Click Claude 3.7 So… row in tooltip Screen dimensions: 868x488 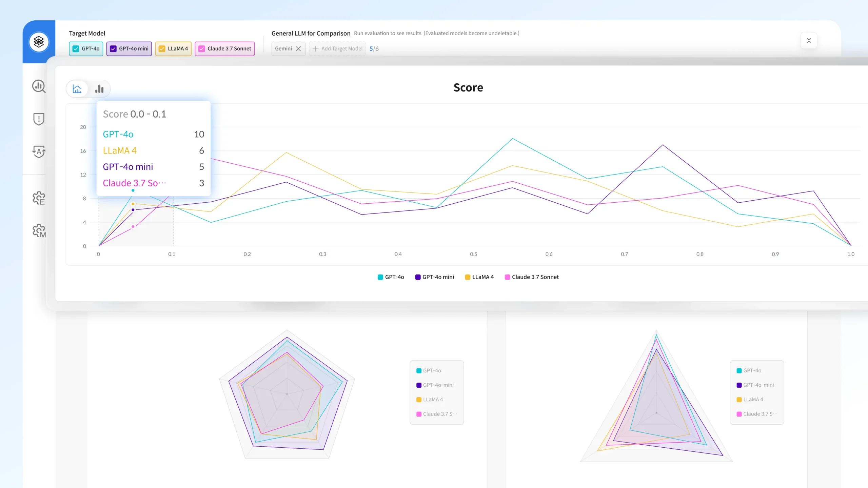tap(154, 183)
